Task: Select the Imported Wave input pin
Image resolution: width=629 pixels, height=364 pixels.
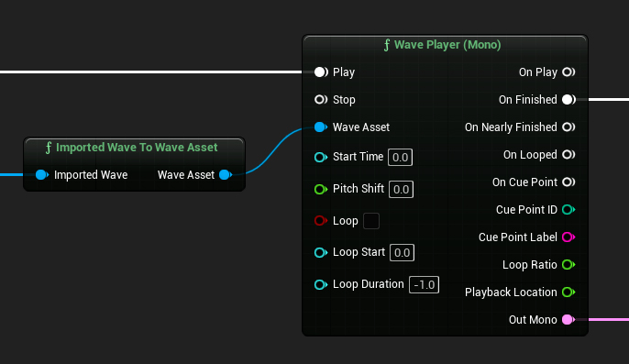Action: pos(42,175)
